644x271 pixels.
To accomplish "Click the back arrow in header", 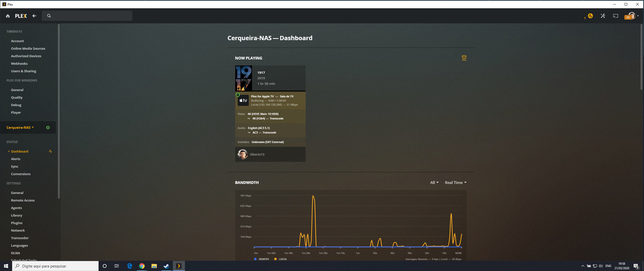I will click(x=34, y=16).
